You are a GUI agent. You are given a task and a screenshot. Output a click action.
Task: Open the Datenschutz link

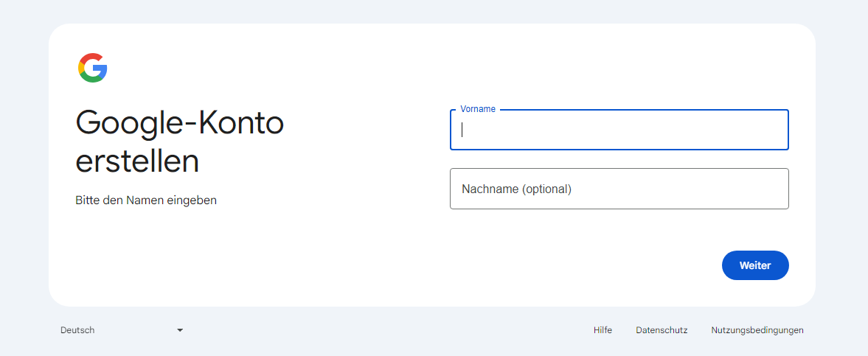click(662, 330)
